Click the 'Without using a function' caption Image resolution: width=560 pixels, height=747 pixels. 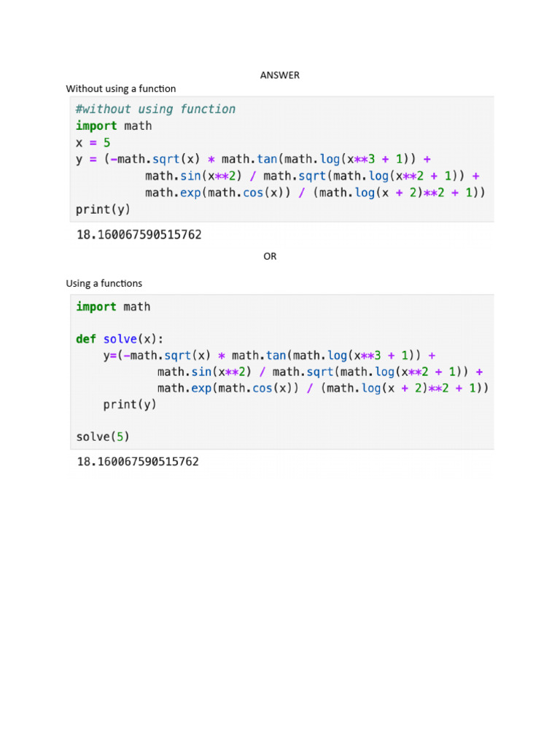click(121, 88)
